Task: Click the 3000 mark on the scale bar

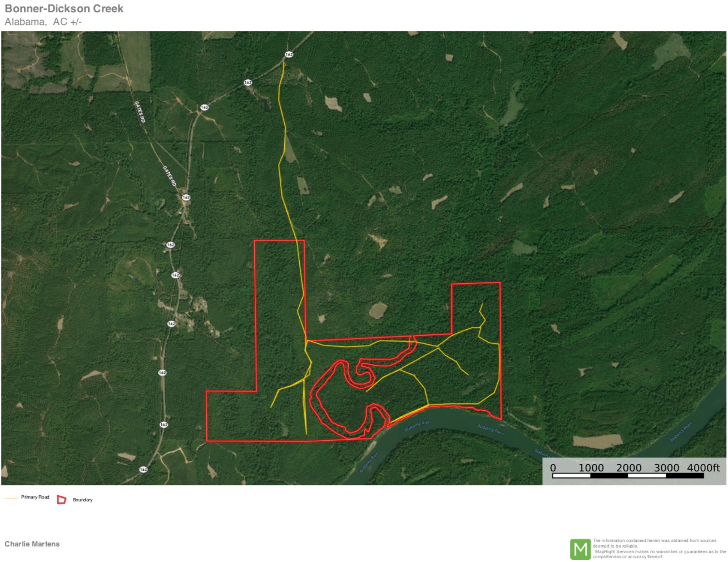Action: 666,468
